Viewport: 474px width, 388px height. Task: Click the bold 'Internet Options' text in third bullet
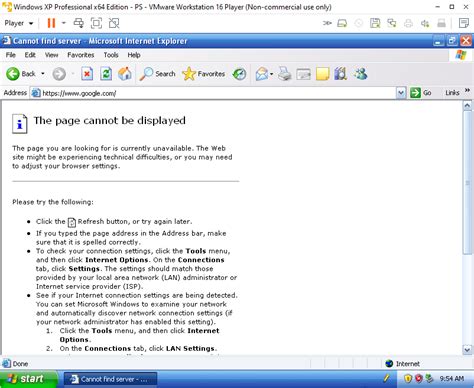point(117,260)
